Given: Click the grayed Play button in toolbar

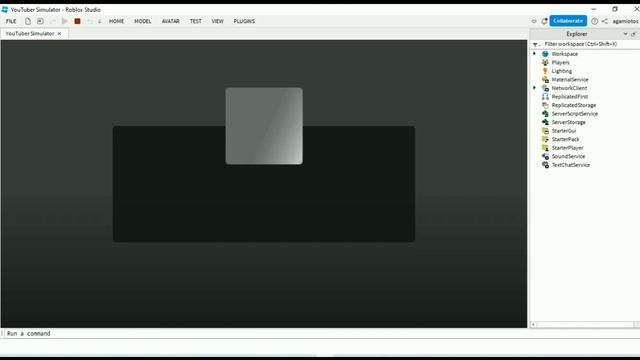Looking at the screenshot, I should [x=64, y=21].
